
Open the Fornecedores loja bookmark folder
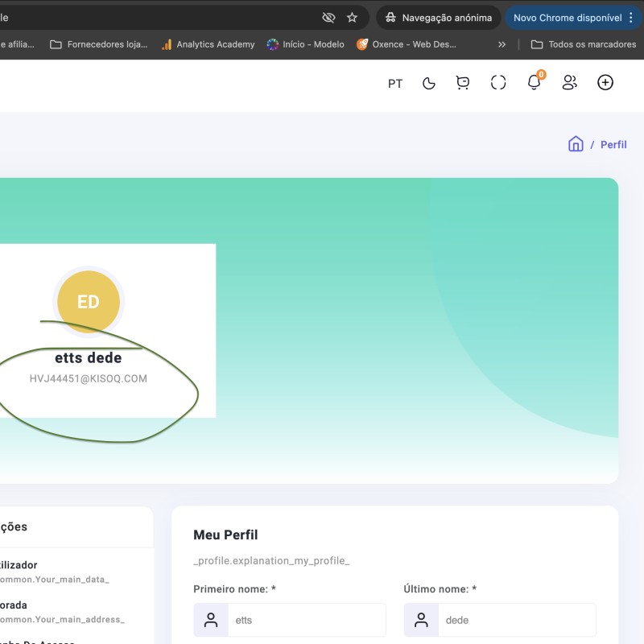(x=99, y=44)
